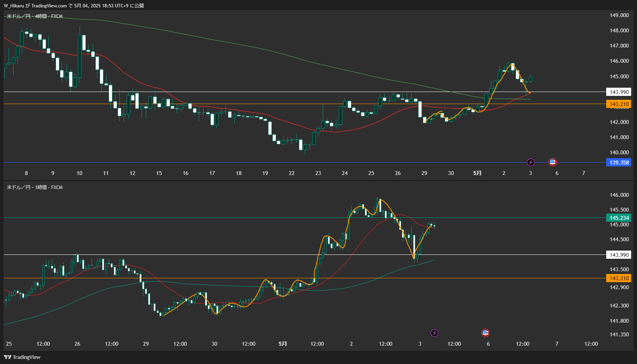
Task: Click the '18:53 UTC+9' publish time text
Action: click(115, 6)
